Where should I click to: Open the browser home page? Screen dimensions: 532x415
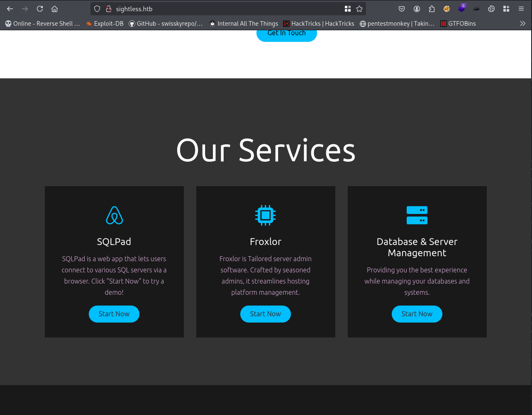tap(54, 9)
